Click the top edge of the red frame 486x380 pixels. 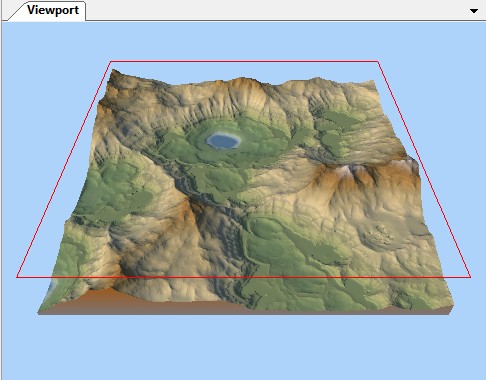click(x=244, y=61)
